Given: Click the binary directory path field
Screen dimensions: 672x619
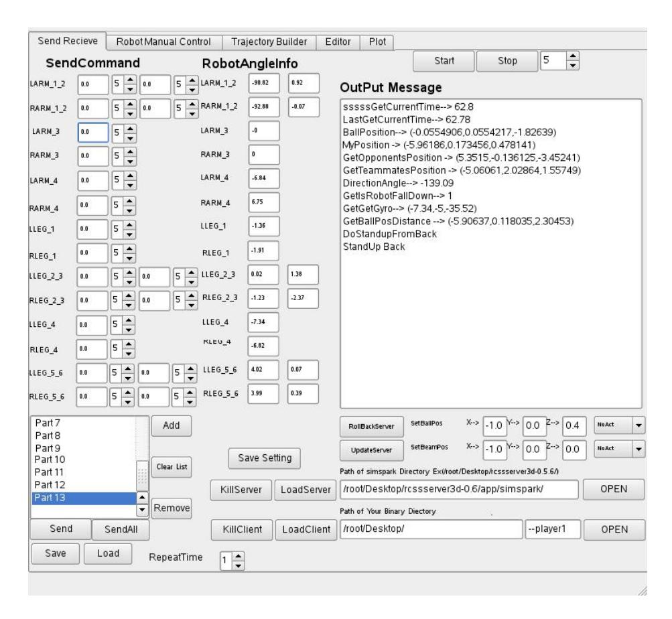Looking at the screenshot, I should (x=431, y=529).
